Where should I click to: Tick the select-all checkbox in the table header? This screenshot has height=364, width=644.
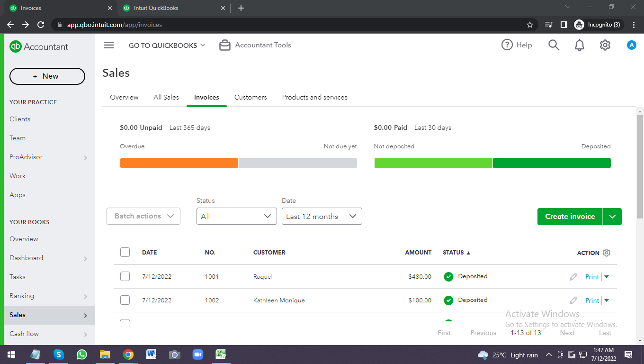pyautogui.click(x=125, y=252)
